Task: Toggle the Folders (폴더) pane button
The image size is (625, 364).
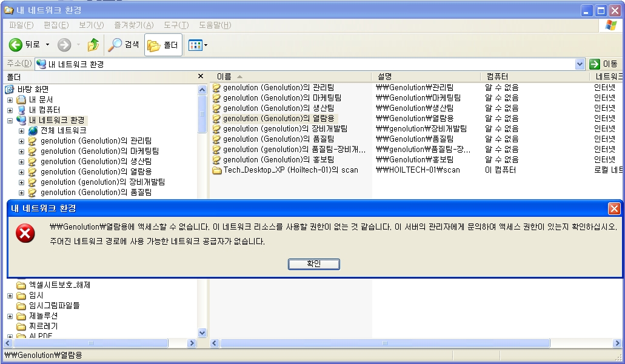Action: (163, 45)
